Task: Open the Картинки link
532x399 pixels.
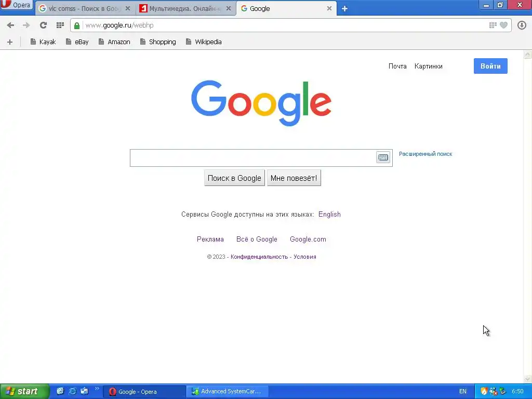Action: [428, 66]
